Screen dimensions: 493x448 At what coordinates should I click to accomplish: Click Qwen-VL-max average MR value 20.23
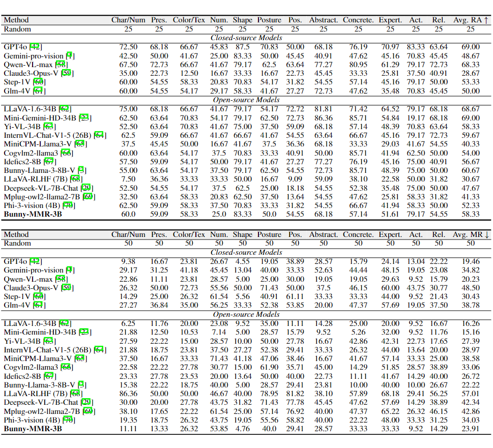tap(471, 279)
